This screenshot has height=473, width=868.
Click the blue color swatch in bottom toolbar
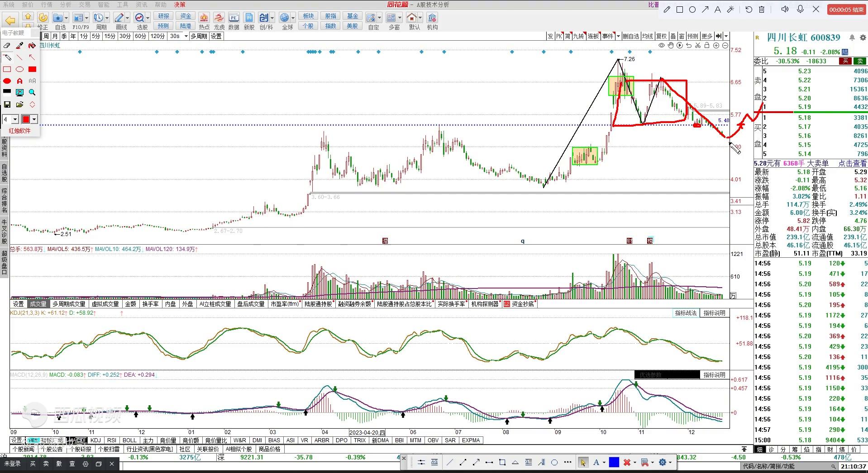614,462
